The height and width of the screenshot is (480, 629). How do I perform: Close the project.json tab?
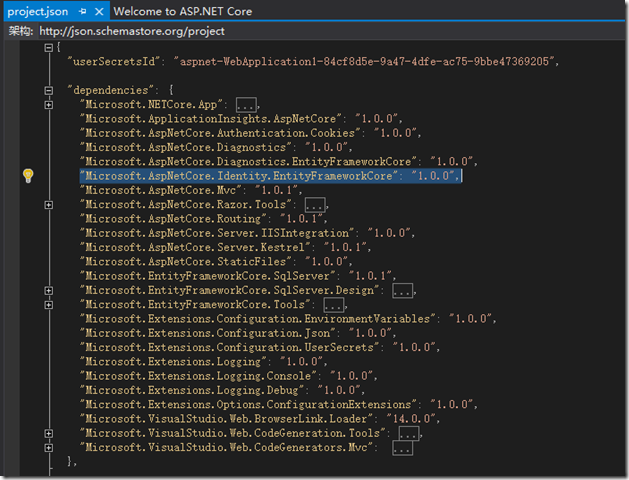[x=99, y=12]
